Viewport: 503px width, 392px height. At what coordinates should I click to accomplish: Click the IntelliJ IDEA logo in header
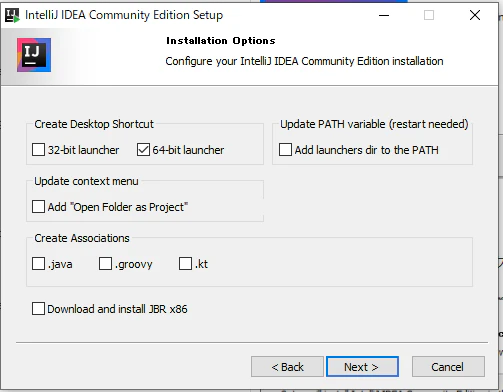click(34, 55)
